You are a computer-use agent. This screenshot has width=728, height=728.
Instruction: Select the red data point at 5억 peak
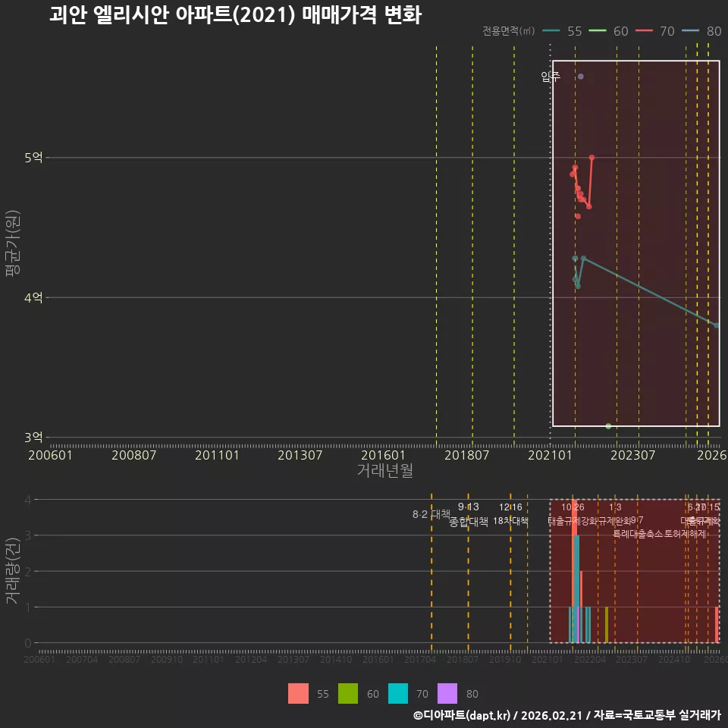click(591, 158)
